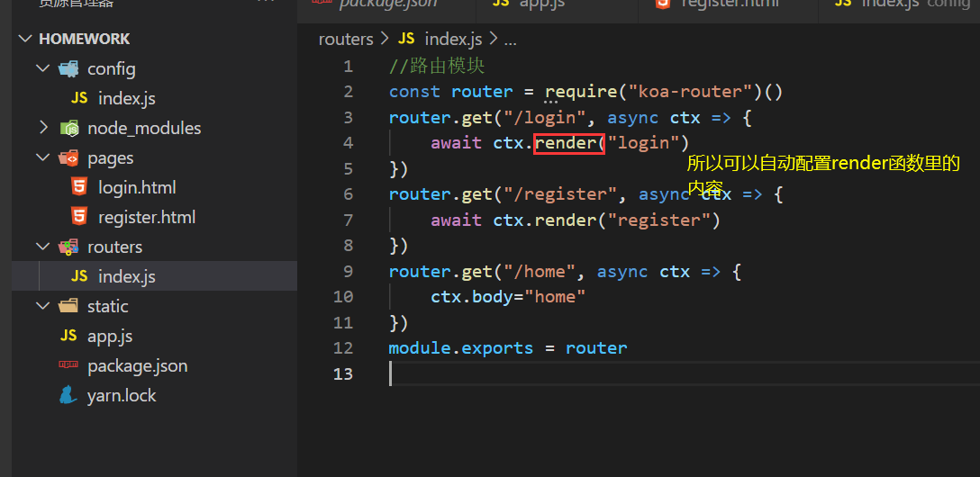Viewport: 980px width, 477px height.
Task: Click JS icon of config index.js
Action: pos(79,98)
